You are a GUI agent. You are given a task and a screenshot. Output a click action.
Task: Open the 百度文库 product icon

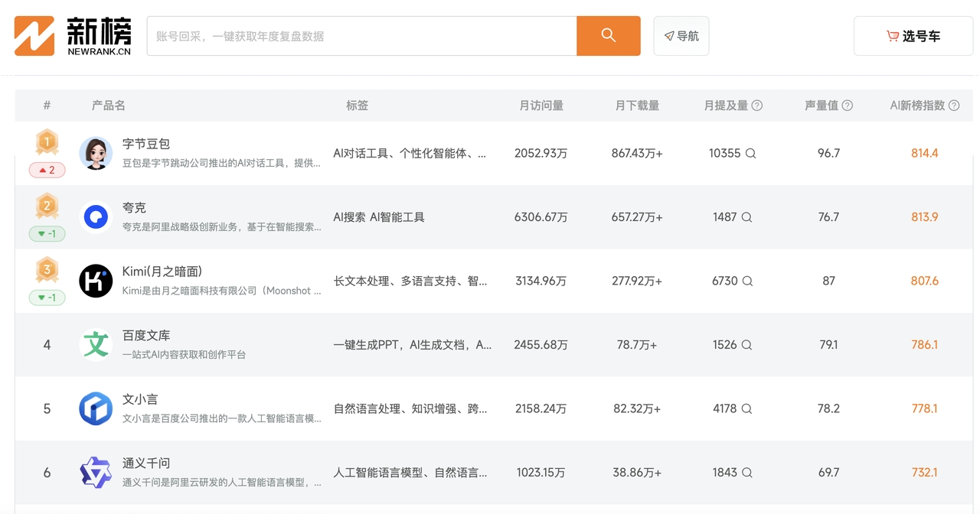96,345
